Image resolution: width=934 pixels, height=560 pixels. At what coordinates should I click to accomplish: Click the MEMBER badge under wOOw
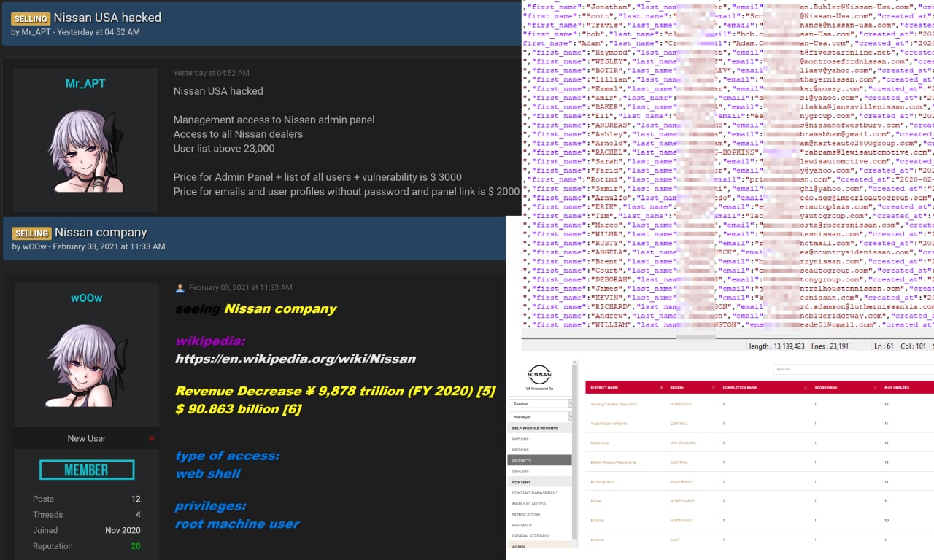[86, 470]
